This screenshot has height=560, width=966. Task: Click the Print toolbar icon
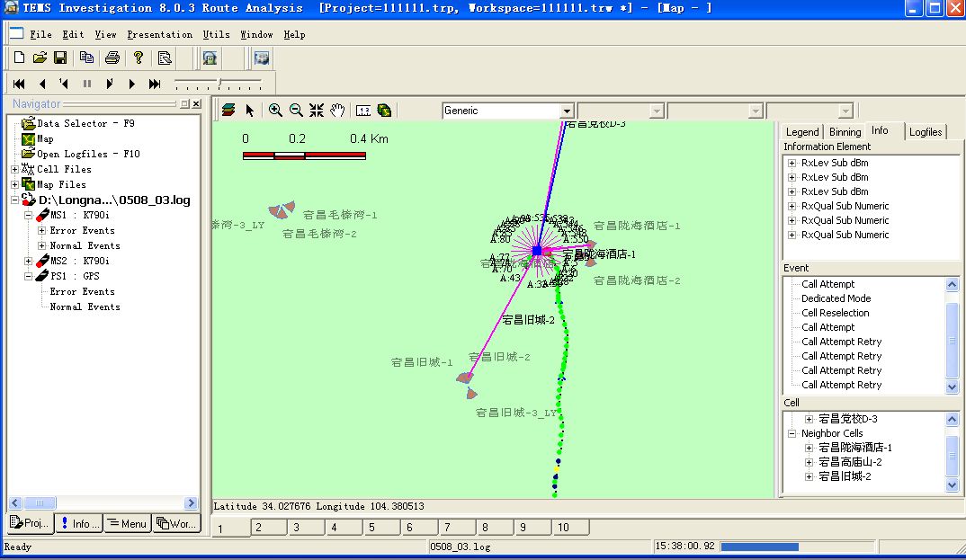(x=112, y=58)
